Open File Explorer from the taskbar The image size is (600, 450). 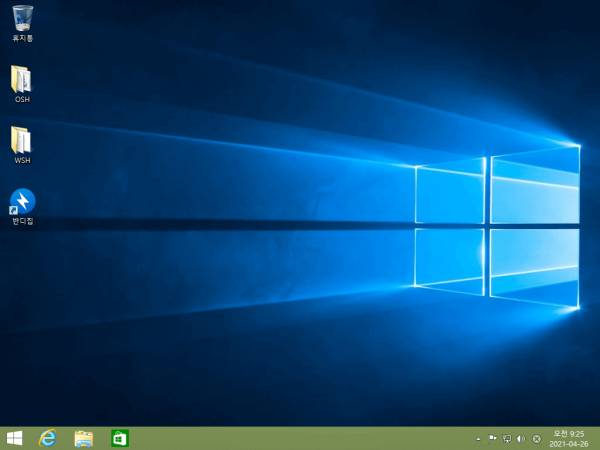pyautogui.click(x=83, y=439)
